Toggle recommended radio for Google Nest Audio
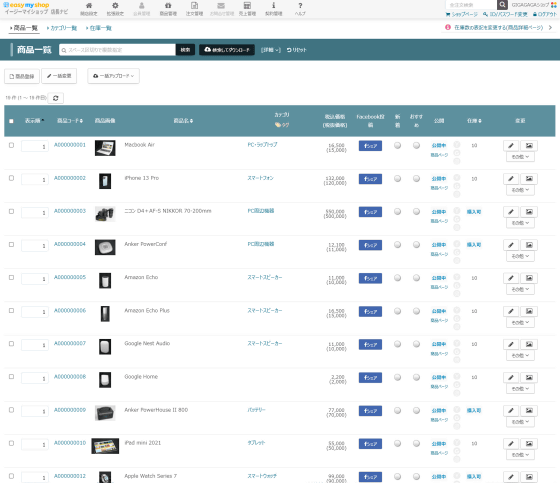 416,344
